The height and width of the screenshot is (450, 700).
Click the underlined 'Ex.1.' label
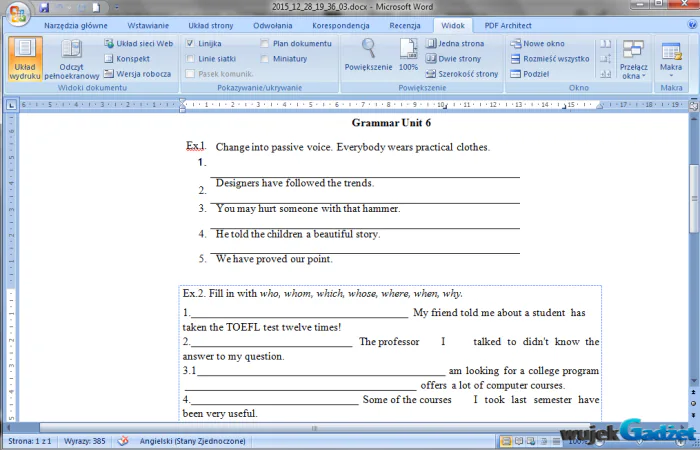tap(196, 146)
